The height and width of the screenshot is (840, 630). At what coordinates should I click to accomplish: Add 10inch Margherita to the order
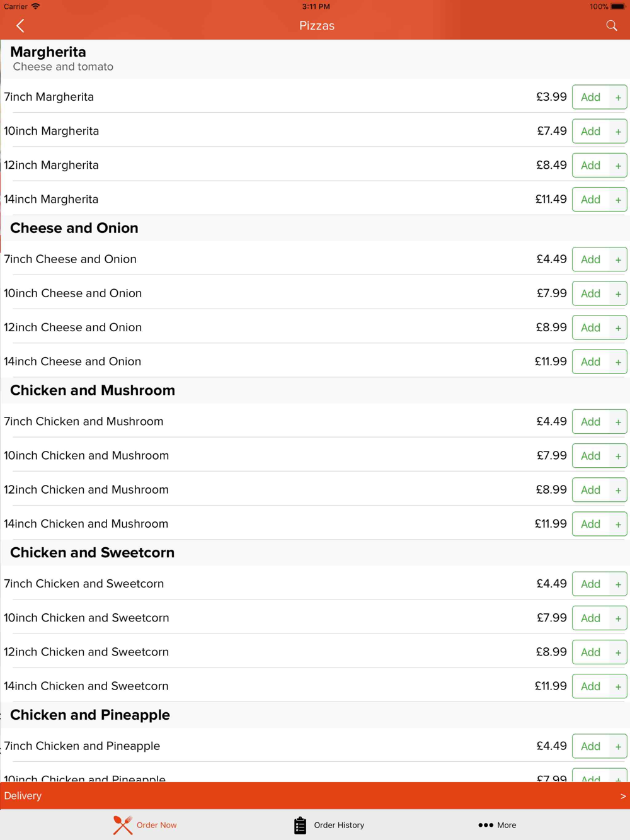(x=590, y=131)
